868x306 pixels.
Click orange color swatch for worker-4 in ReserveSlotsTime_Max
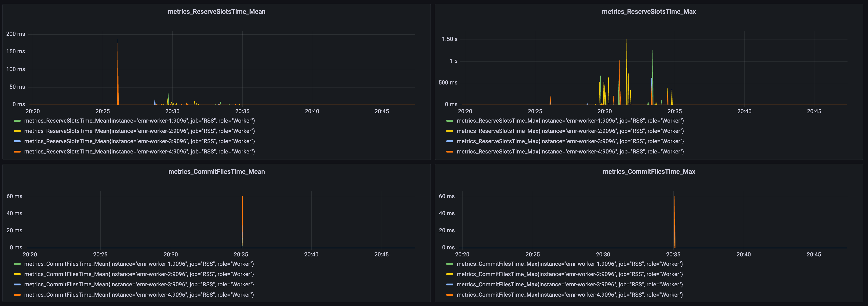coord(449,152)
